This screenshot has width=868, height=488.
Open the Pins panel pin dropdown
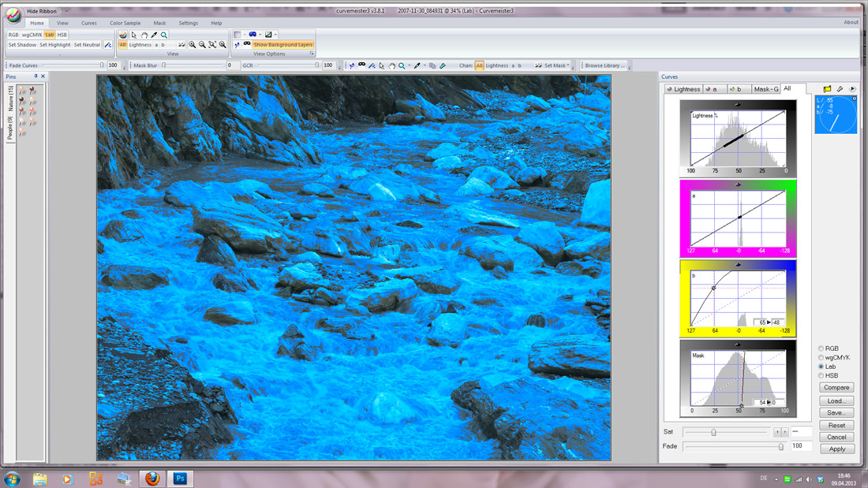pyautogui.click(x=36, y=76)
